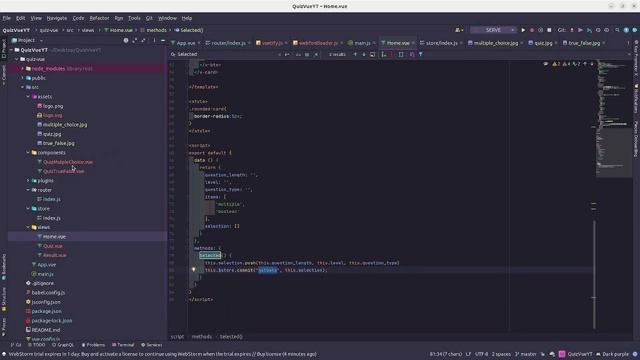Click line-column position in status bar
640x360 pixels.
pyautogui.click(x=446, y=354)
